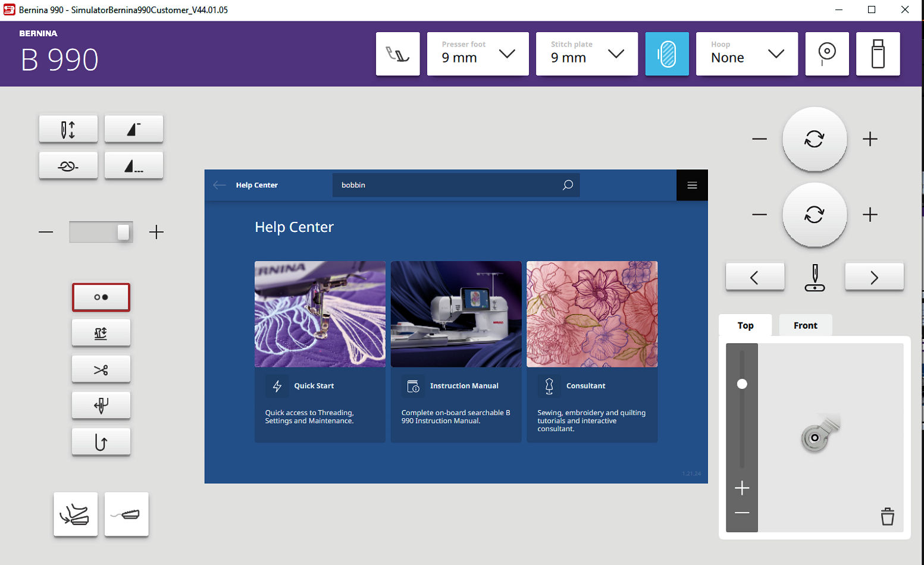Click the USB stick icon in the header

878,54
